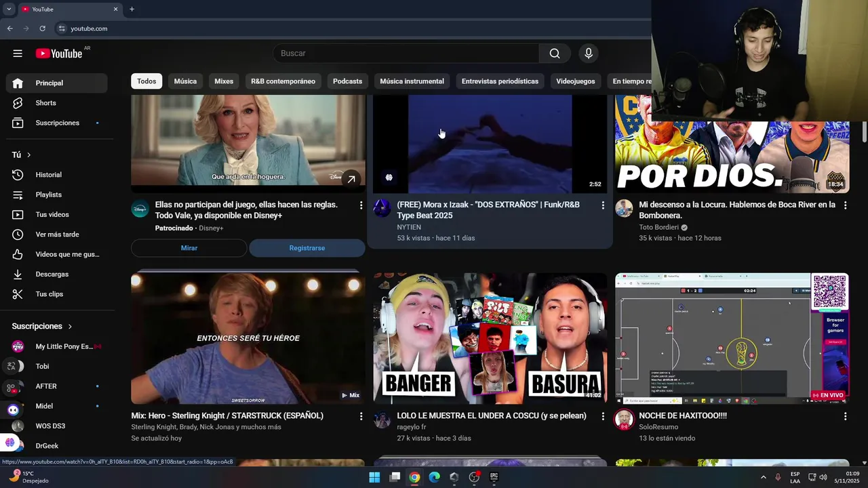Open Tus videos in sidebar
868x488 pixels.
[x=57, y=214]
